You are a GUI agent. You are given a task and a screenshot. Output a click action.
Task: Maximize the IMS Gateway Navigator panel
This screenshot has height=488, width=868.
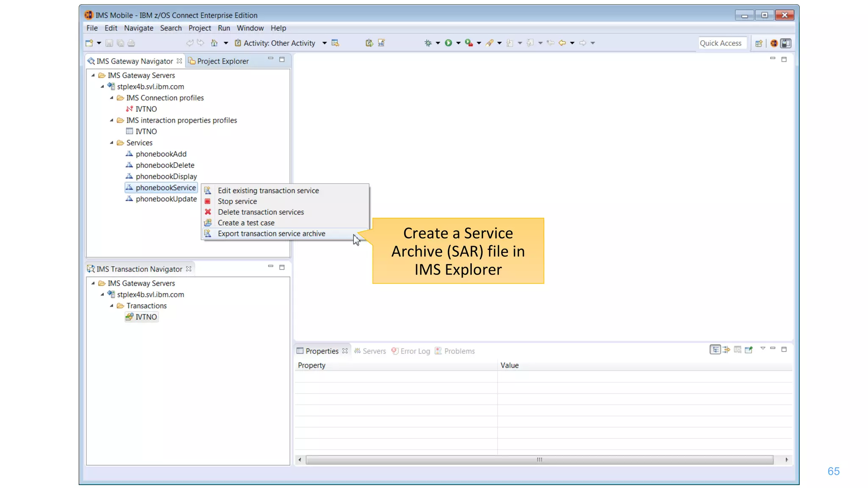tap(282, 60)
